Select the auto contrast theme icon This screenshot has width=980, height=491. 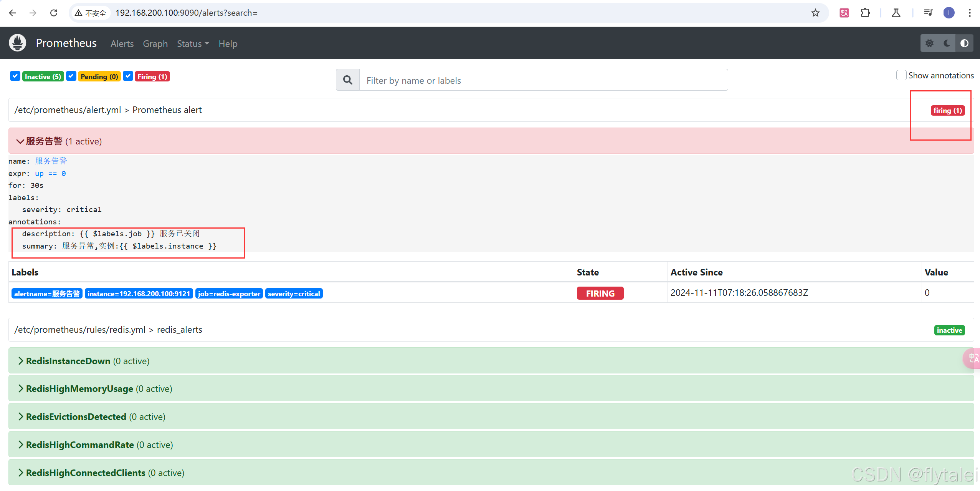(964, 43)
